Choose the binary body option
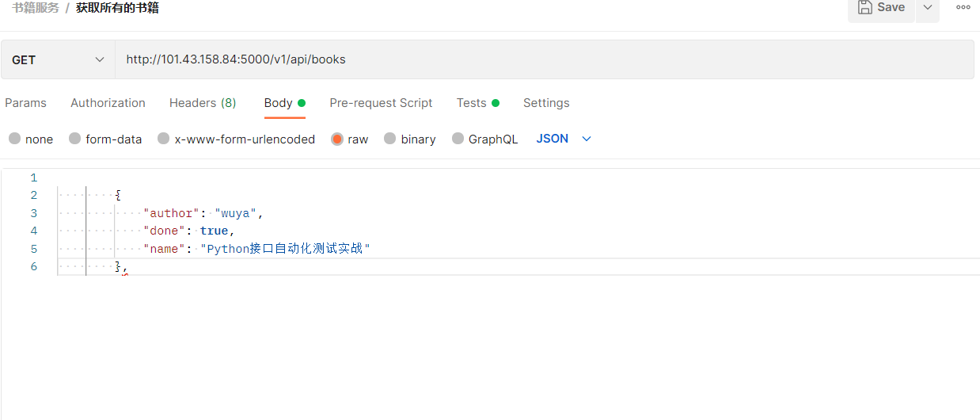The width and height of the screenshot is (980, 420). coord(390,139)
